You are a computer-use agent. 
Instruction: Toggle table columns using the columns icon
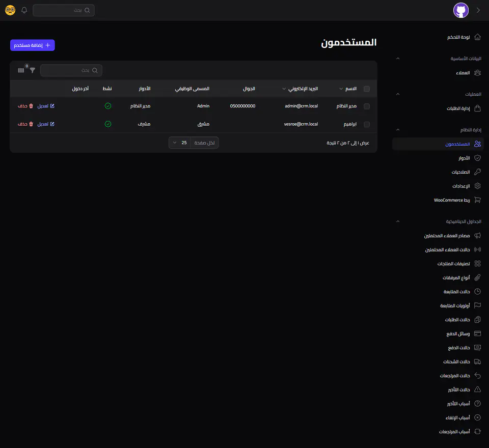click(x=21, y=70)
